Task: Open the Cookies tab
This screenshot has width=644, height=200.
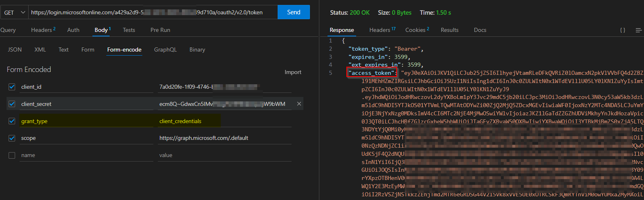Action: 417,30
